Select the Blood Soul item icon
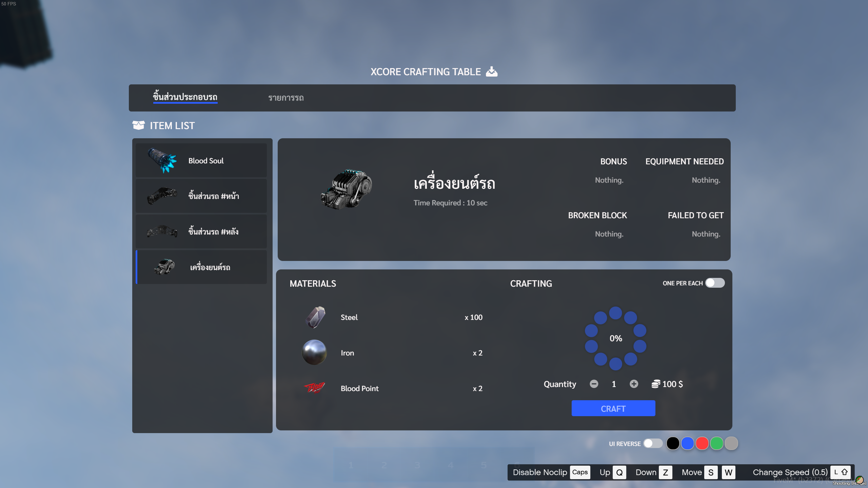The width and height of the screenshot is (868, 488). pyautogui.click(x=162, y=161)
